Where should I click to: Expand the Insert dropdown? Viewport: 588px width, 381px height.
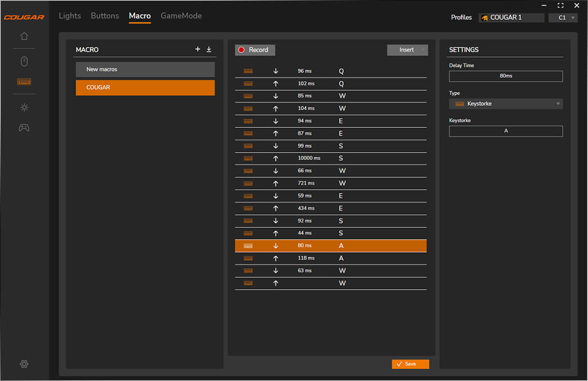coord(408,50)
